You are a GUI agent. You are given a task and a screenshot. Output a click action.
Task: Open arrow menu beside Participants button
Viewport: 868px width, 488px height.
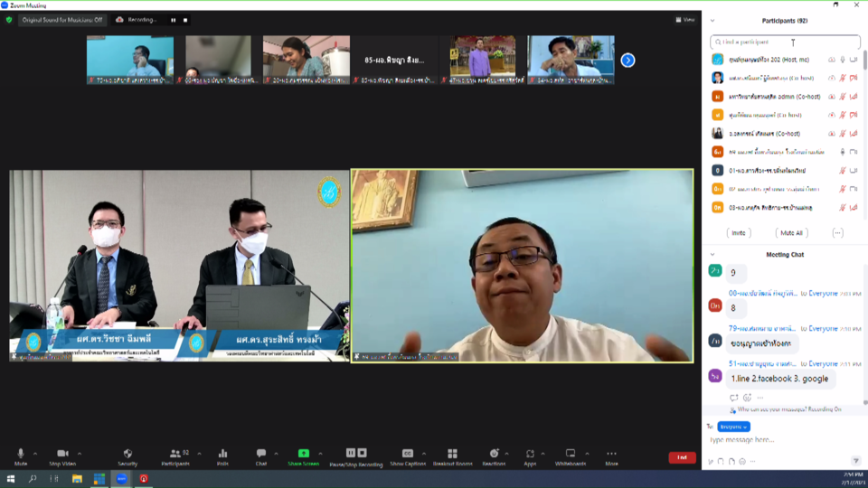199,454
